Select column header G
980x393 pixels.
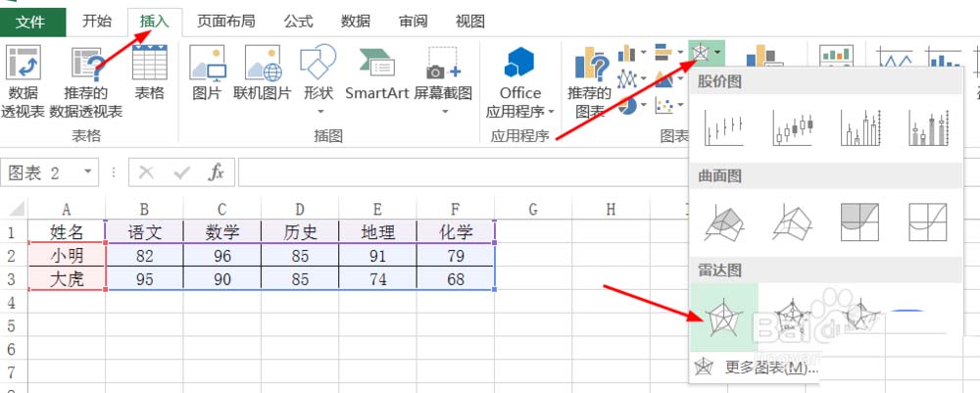(x=533, y=210)
